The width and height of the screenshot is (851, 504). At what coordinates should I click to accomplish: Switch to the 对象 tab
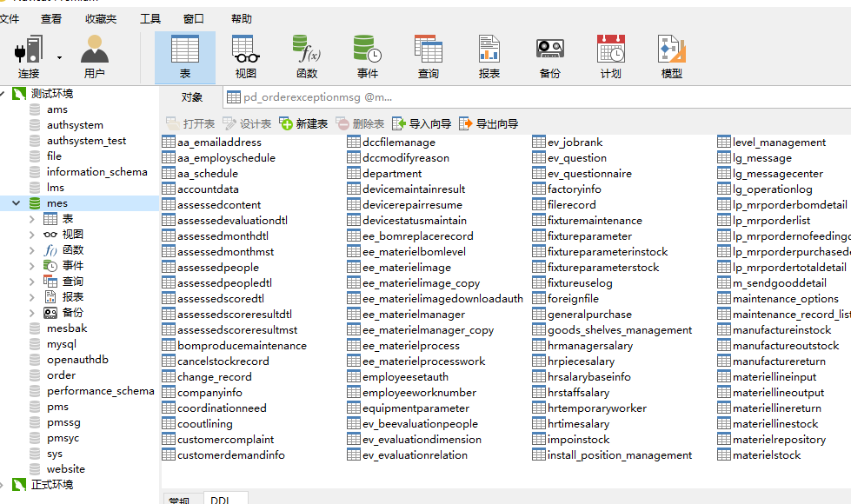point(191,97)
